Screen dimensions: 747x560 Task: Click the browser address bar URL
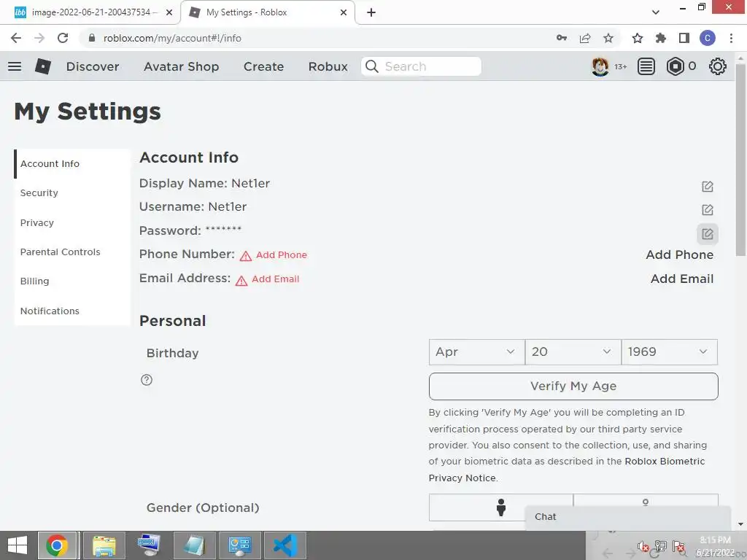pos(172,38)
